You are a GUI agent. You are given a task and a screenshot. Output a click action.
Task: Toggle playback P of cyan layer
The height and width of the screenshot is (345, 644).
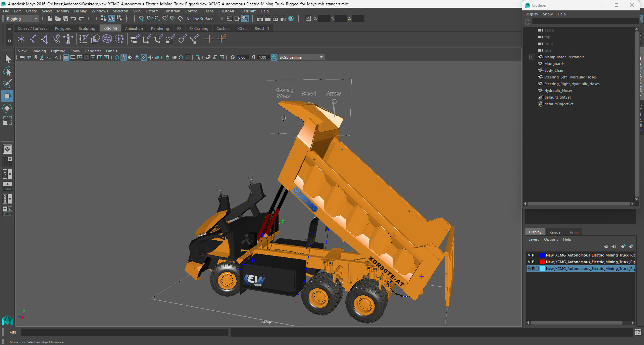click(533, 269)
